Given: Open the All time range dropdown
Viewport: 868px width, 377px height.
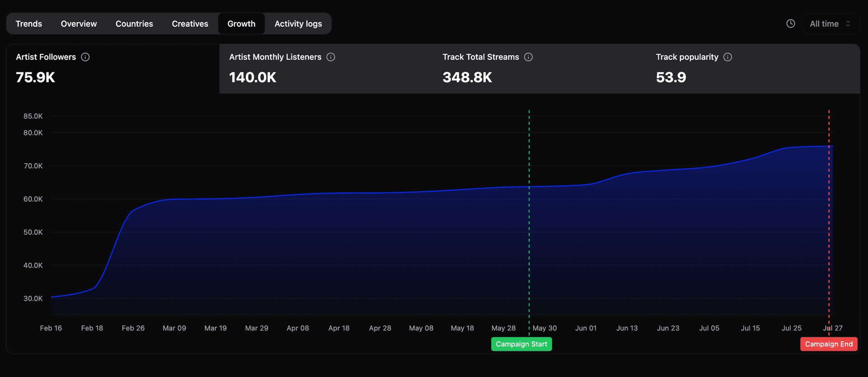Looking at the screenshot, I should 831,24.
